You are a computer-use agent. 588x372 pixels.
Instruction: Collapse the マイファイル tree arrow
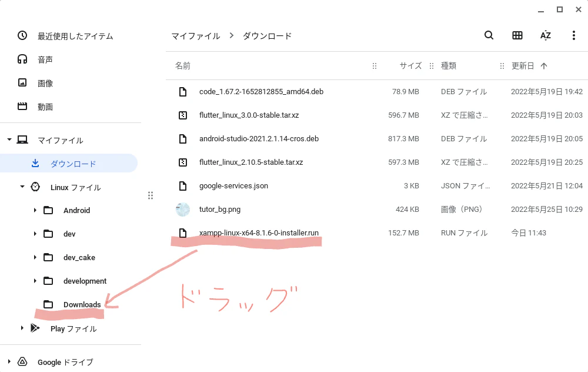pos(9,139)
